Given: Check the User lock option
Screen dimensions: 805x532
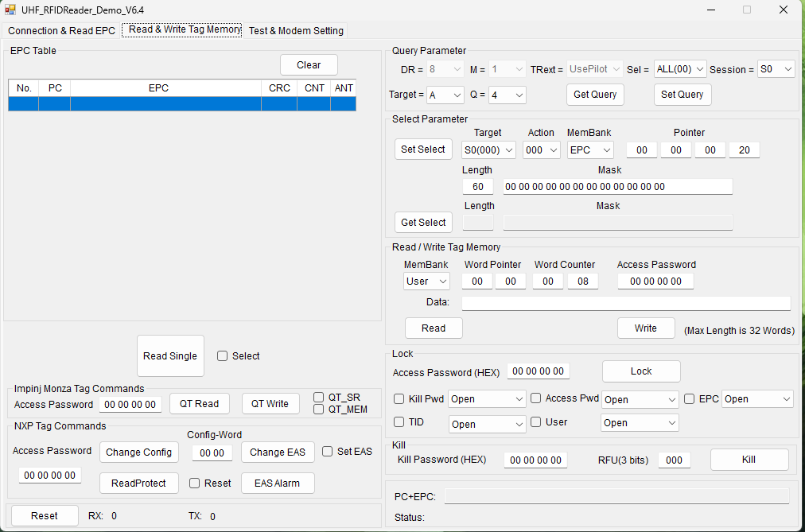Looking at the screenshot, I should [536, 421].
